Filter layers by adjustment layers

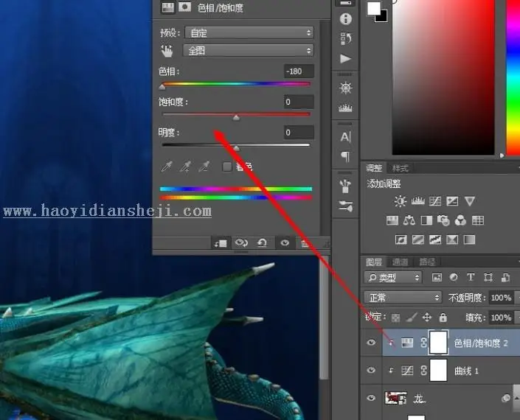coord(454,277)
